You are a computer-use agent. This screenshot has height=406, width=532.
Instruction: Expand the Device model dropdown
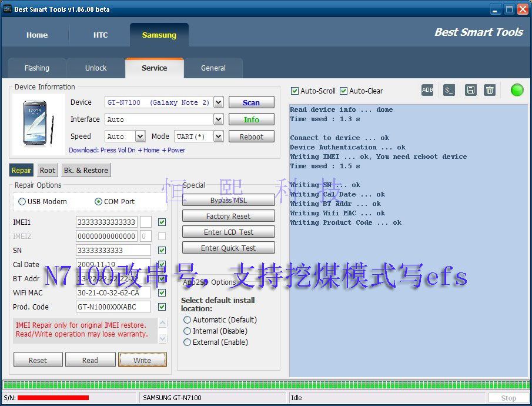(x=218, y=102)
